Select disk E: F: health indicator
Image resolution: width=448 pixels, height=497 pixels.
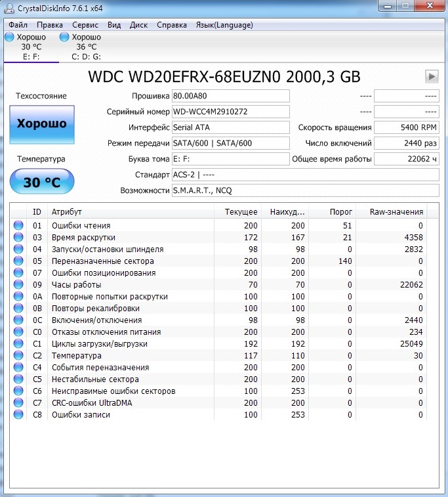tap(9, 37)
